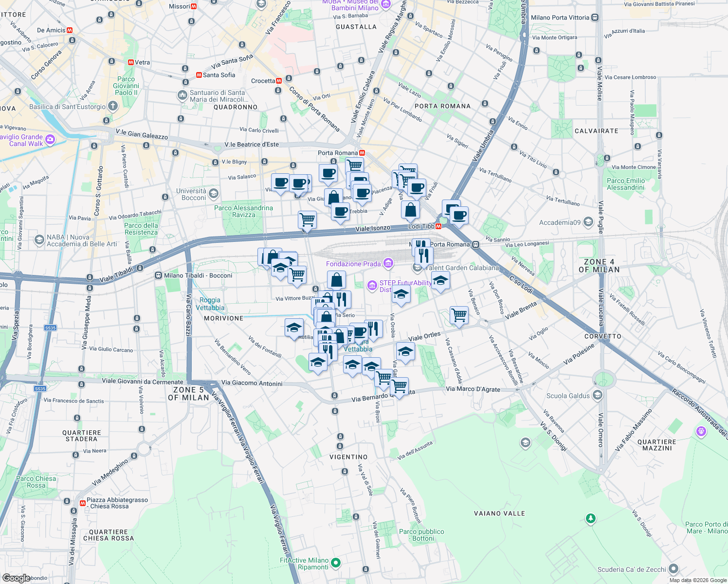This screenshot has width=728, height=584.
Task: Click the Fondazione Prada museum icon
Action: pyautogui.click(x=388, y=262)
